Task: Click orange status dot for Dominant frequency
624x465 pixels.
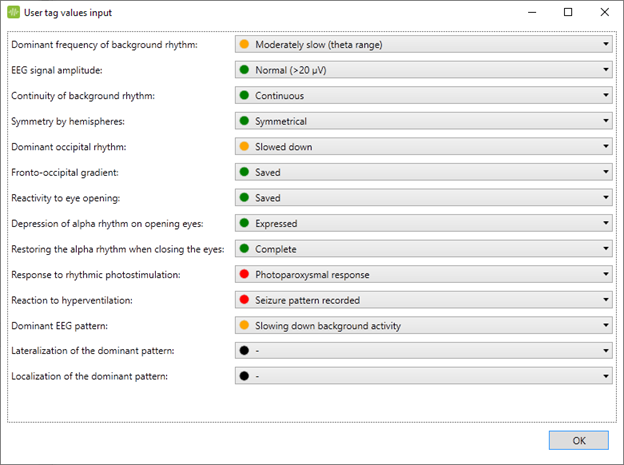Action: click(x=244, y=44)
